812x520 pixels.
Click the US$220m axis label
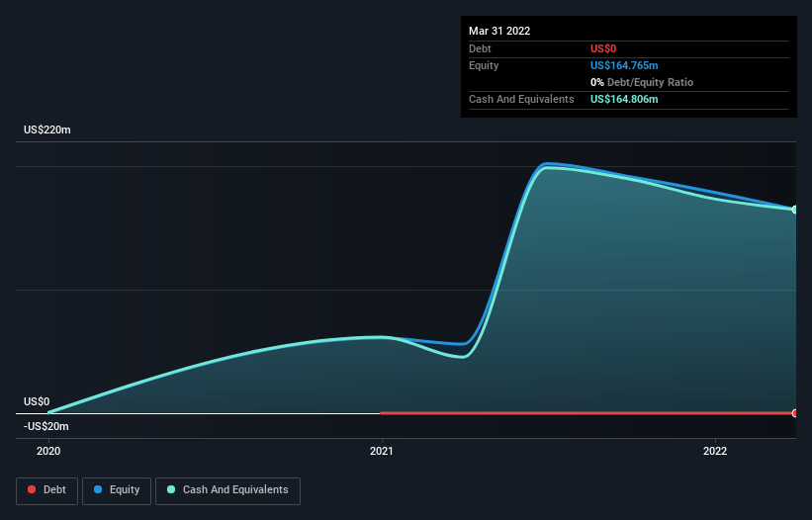[x=47, y=130]
